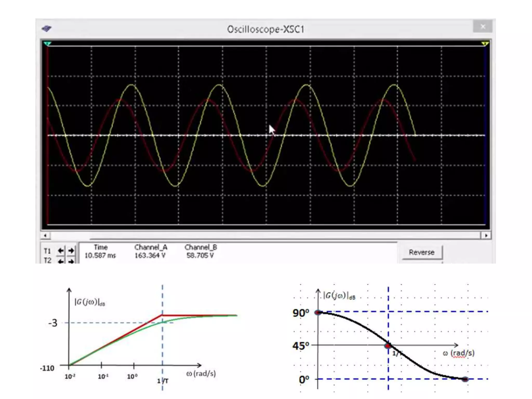Close the Oscilloscope-XSC1 window
Image resolution: width=532 pixels, height=399 pixels.
pos(483,26)
